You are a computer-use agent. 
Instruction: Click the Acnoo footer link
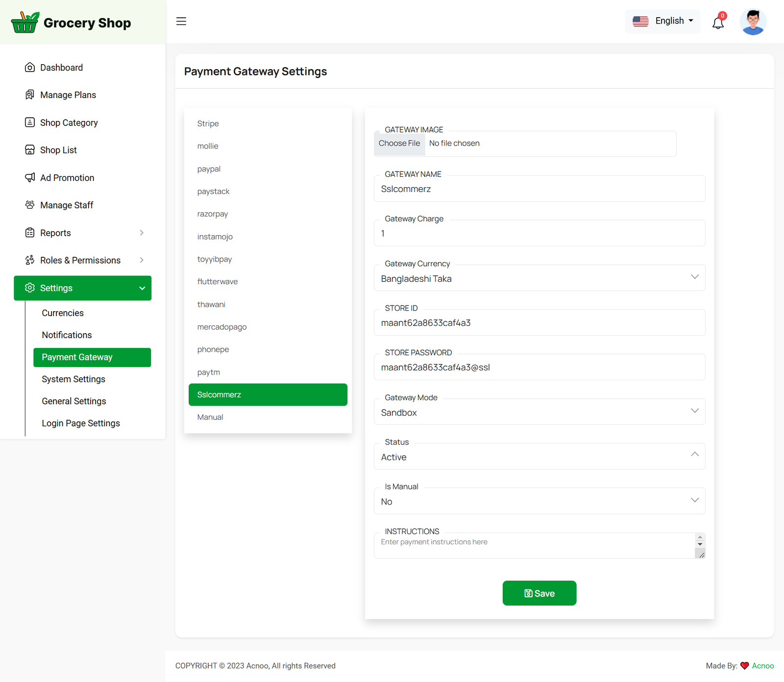pyautogui.click(x=762, y=666)
